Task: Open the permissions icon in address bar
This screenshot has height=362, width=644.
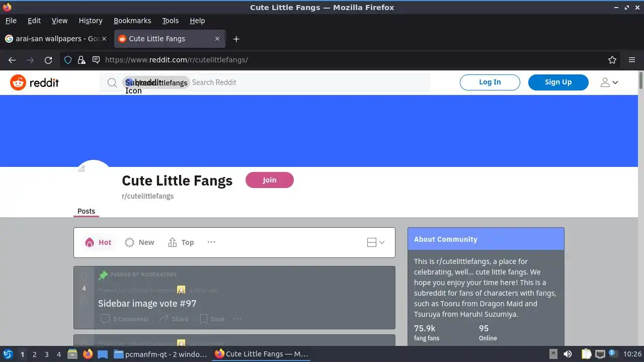Action: click(96, 60)
